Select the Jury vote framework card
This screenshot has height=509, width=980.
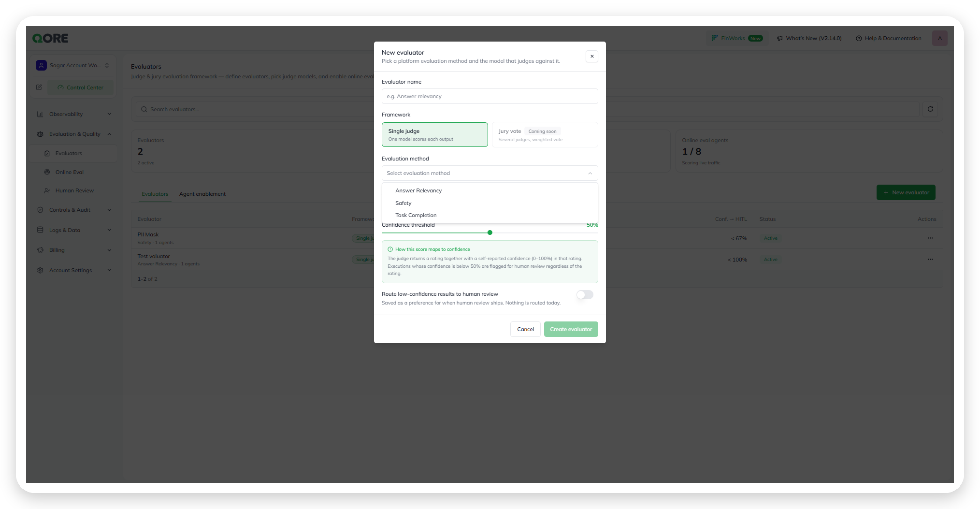click(545, 134)
